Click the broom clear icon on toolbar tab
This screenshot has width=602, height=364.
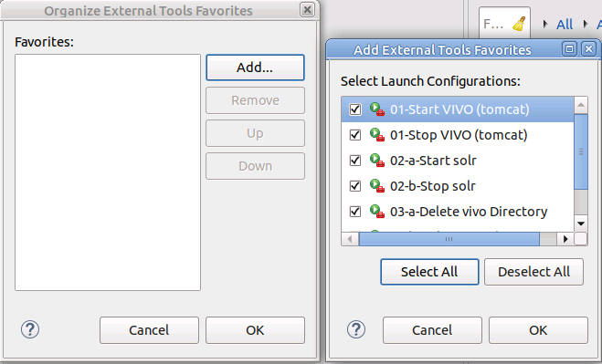click(x=519, y=24)
